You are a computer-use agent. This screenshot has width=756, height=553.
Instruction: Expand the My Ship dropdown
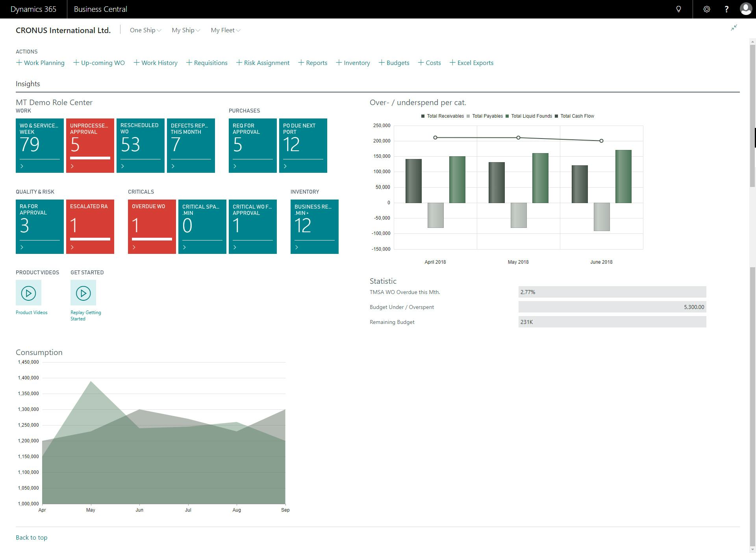coord(185,30)
